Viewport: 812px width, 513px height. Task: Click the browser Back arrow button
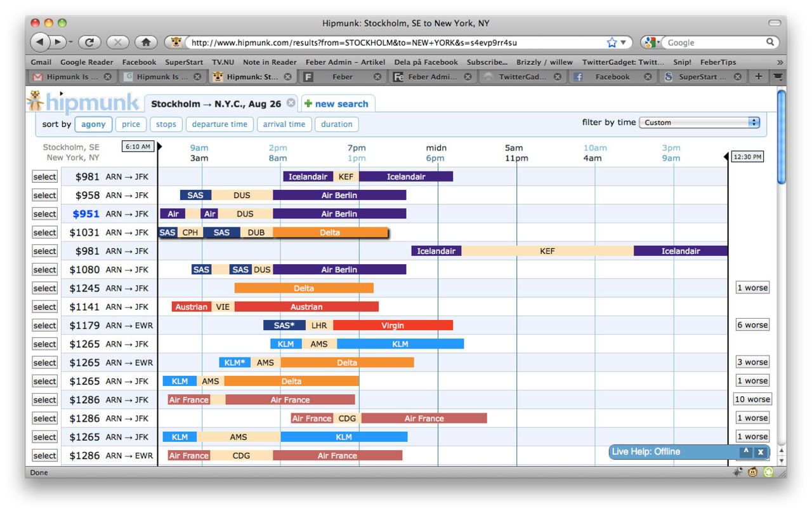pyautogui.click(x=40, y=43)
